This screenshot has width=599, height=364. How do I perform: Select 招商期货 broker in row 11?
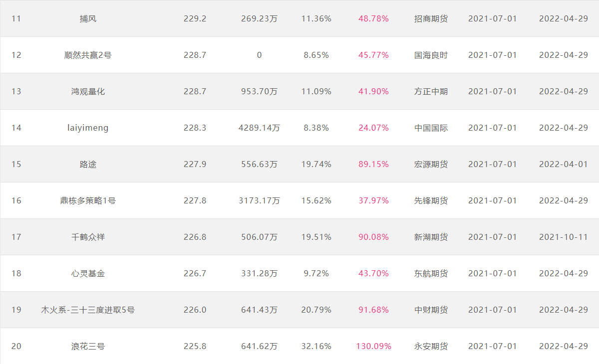tap(431, 18)
